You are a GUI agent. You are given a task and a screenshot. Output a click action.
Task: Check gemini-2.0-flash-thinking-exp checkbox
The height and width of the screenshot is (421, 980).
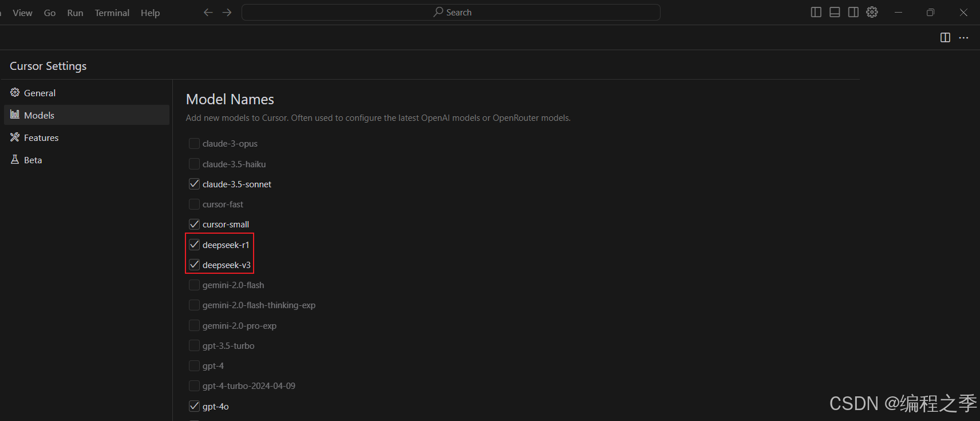coord(194,305)
